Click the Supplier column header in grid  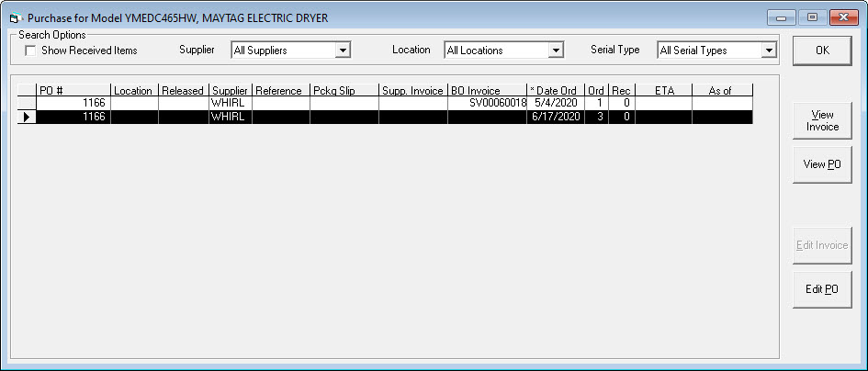coord(231,90)
